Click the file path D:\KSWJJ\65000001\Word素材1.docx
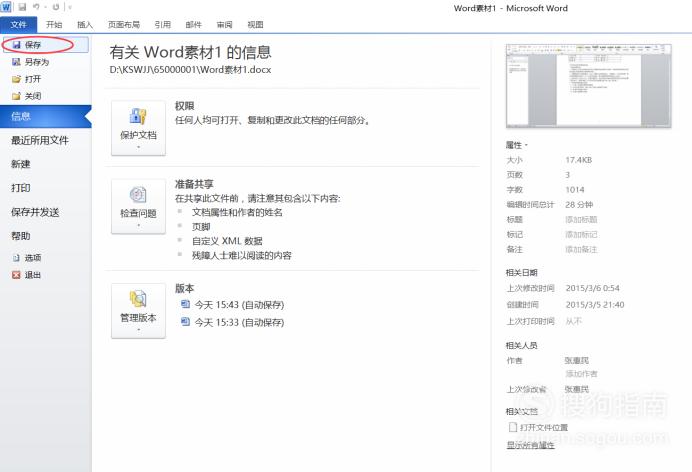This screenshot has width=692, height=472. [190, 70]
